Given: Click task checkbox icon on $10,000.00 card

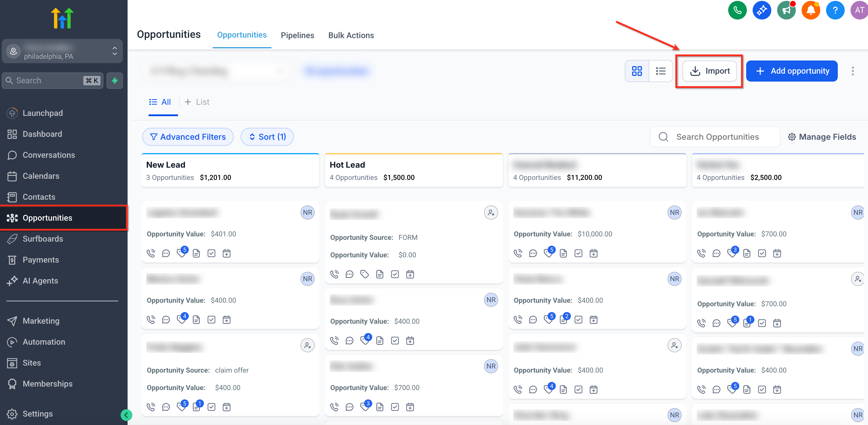Looking at the screenshot, I should tap(578, 253).
